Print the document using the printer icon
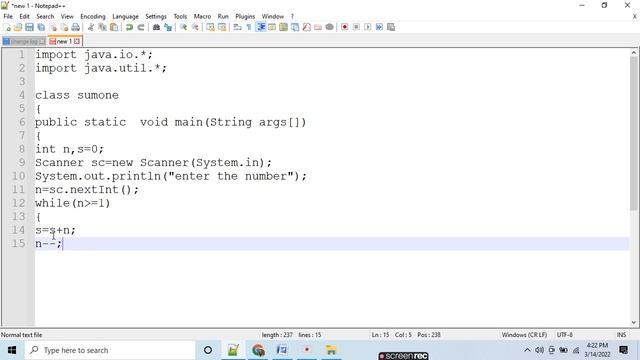 (76, 27)
